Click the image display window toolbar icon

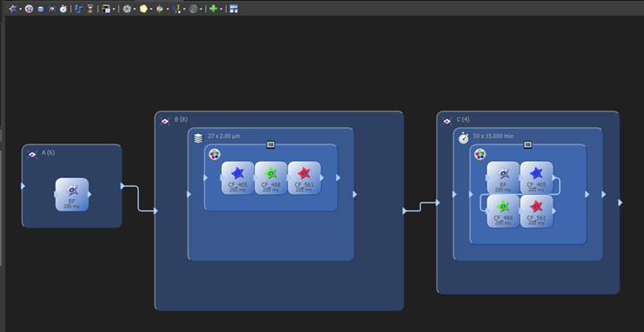pos(106,9)
